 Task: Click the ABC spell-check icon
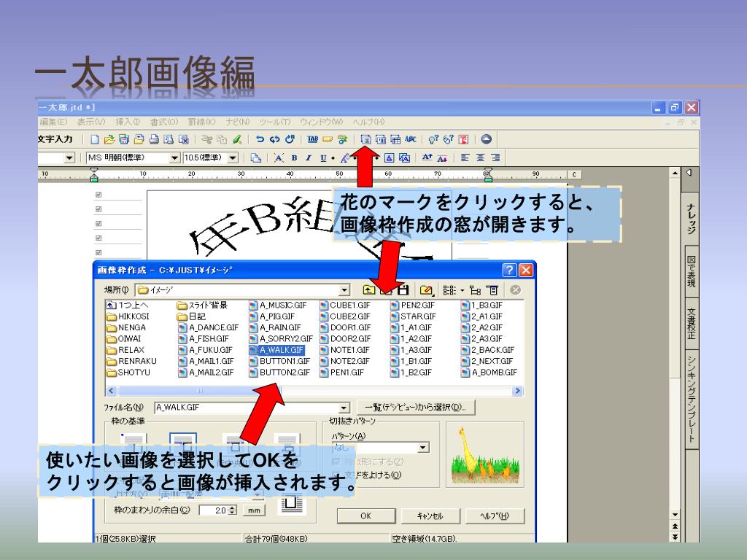pos(410,139)
